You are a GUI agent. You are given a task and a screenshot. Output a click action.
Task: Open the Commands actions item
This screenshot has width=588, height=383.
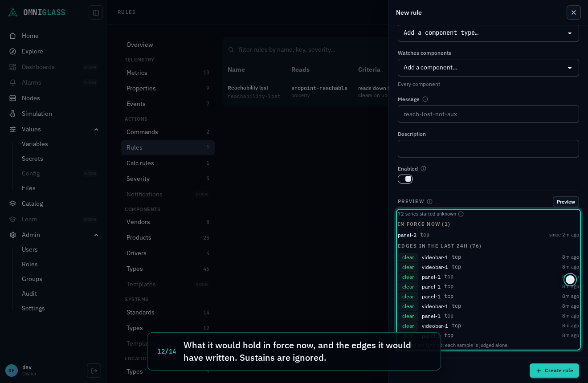point(168,132)
